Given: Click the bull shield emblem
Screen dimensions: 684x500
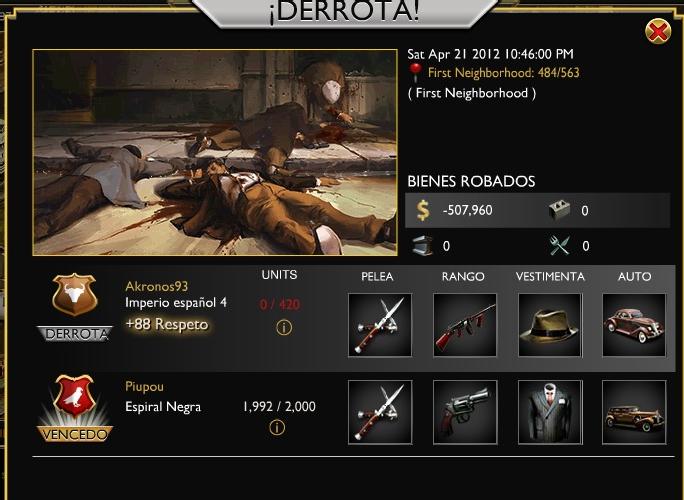Looking at the screenshot, I should (x=75, y=295).
